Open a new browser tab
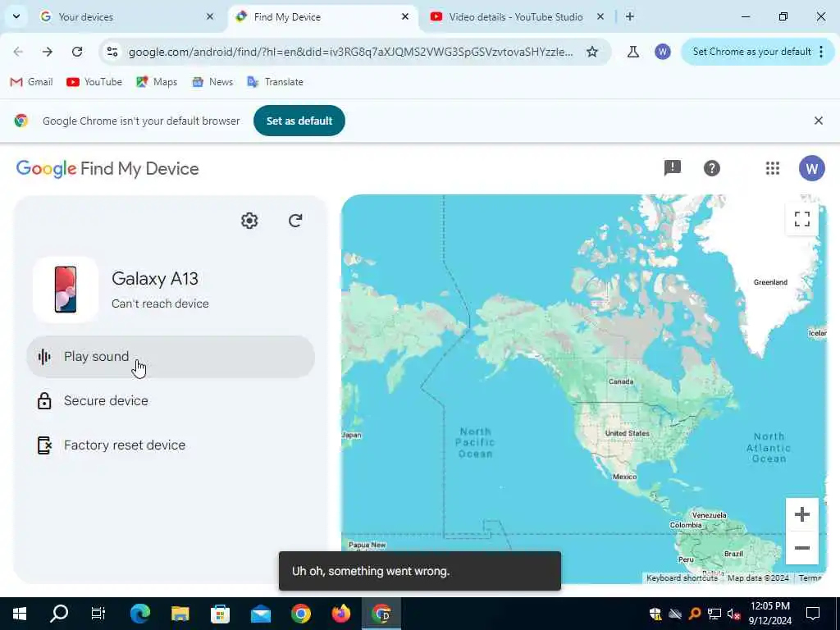The width and height of the screenshot is (840, 630). tap(630, 17)
